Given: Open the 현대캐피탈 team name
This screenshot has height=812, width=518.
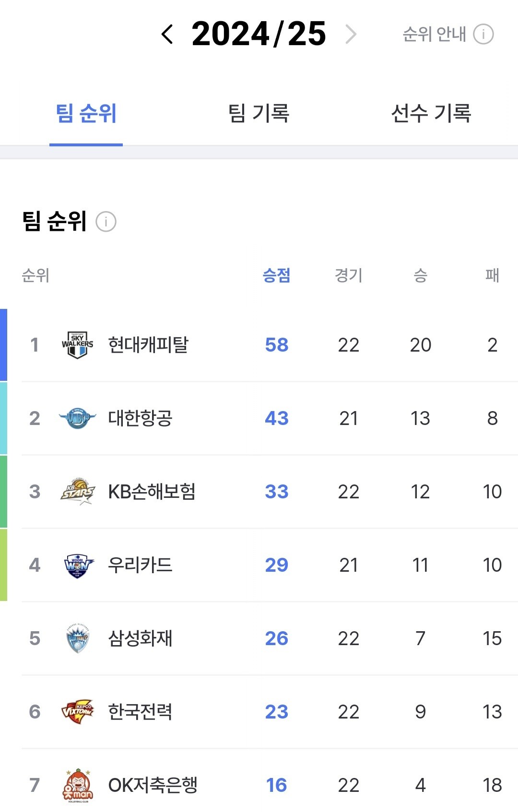Looking at the screenshot, I should click(x=148, y=345).
